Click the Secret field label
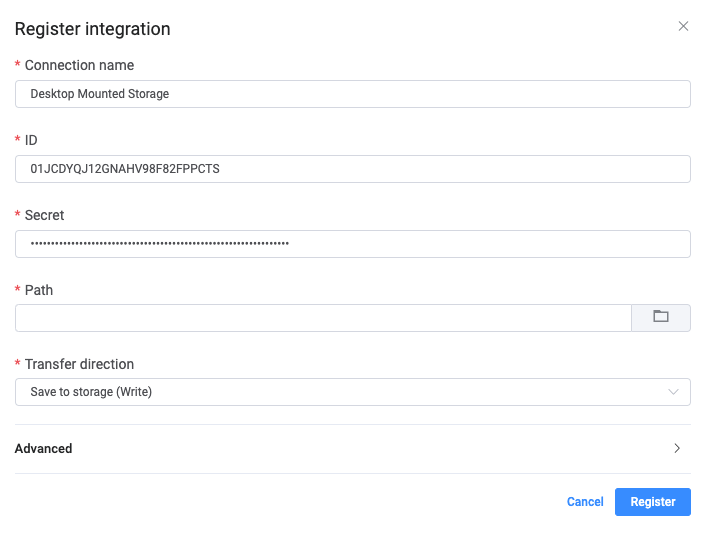 click(45, 215)
